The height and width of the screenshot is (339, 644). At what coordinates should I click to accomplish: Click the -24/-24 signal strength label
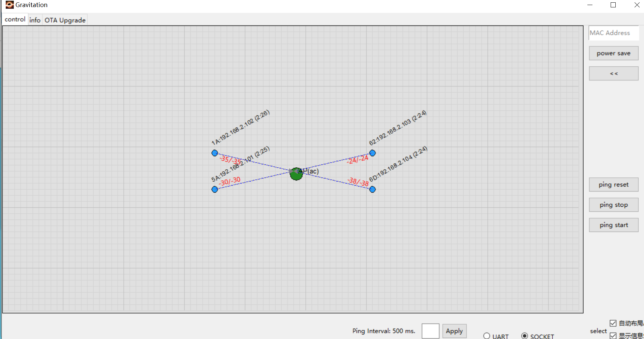(358, 160)
